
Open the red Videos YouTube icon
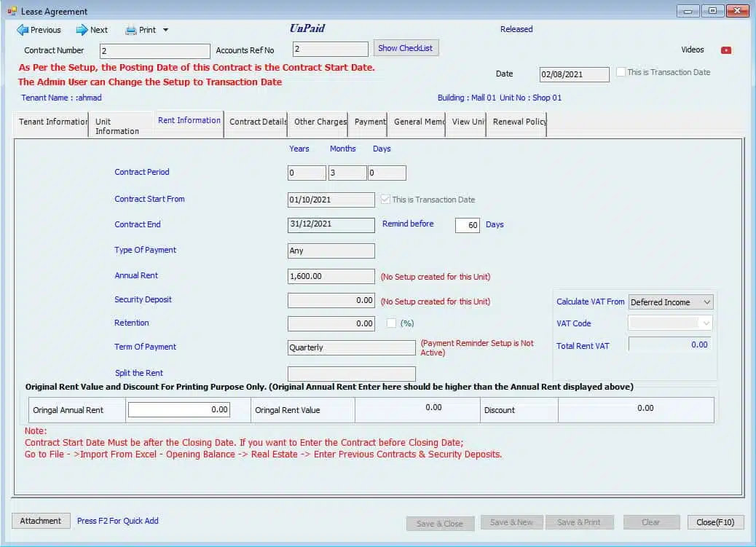(x=725, y=50)
